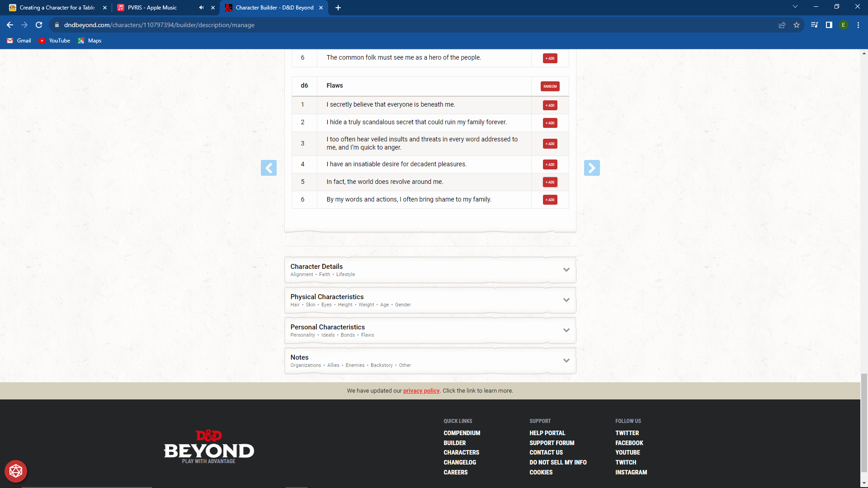This screenshot has width=868, height=488.
Task: Click the YouTube bookmark in the bookmarks bar
Action: pyautogui.click(x=54, y=40)
